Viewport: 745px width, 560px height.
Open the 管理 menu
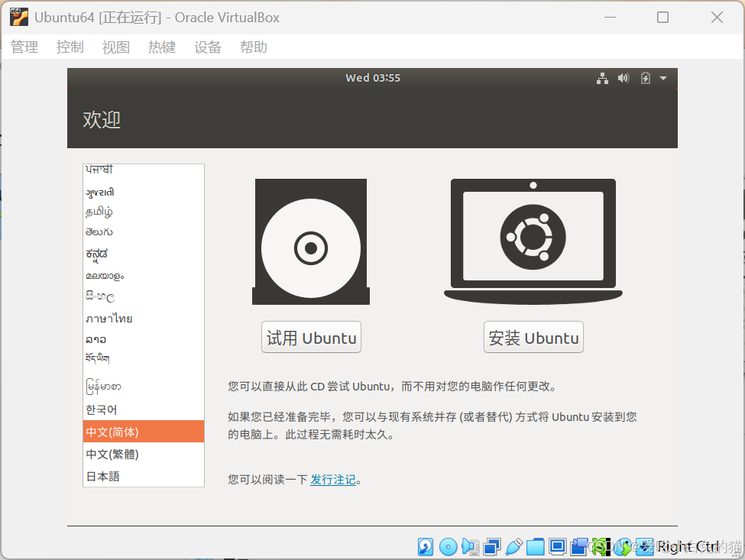(x=24, y=47)
